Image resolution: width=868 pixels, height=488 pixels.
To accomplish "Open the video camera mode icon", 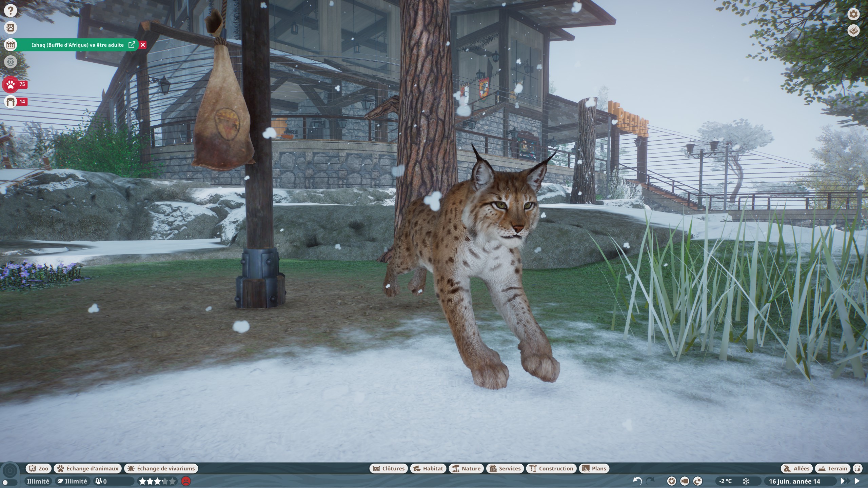I will (x=685, y=481).
